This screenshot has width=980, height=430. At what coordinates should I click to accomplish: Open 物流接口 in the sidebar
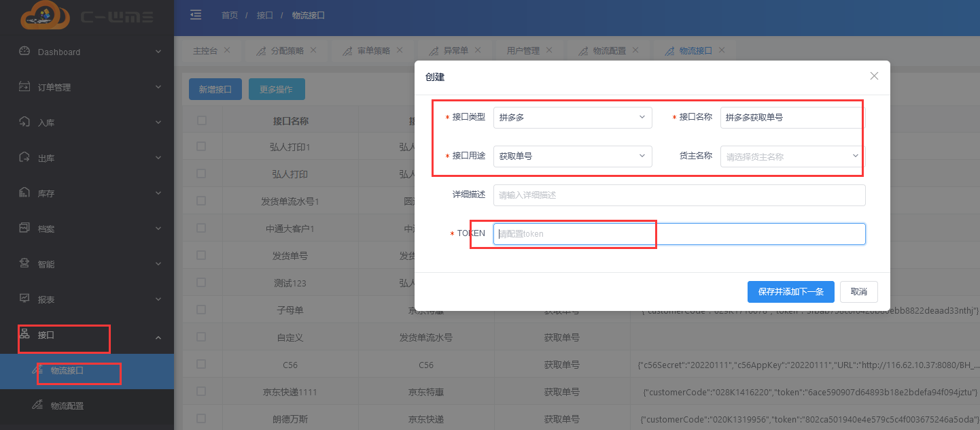click(x=87, y=371)
